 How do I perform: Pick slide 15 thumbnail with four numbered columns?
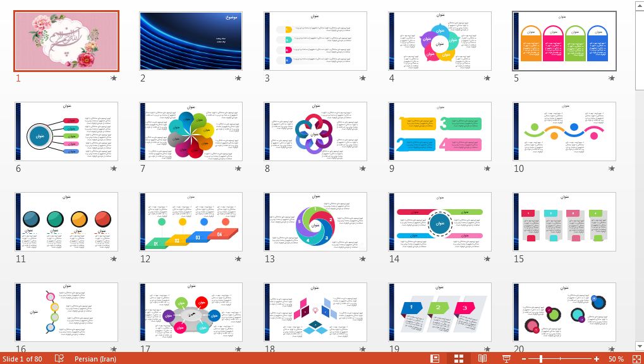pyautogui.click(x=564, y=222)
